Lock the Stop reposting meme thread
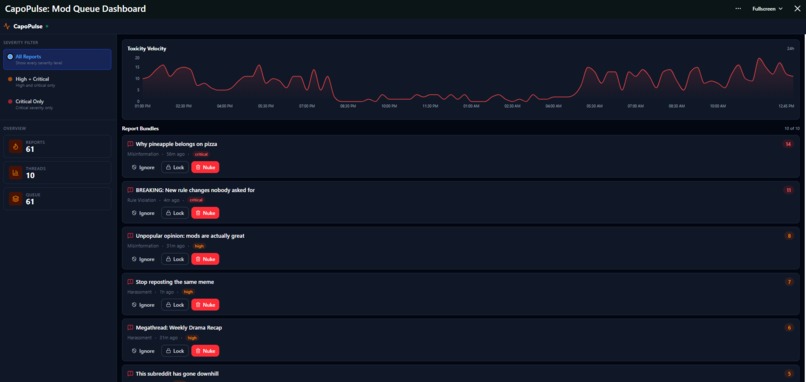 [x=175, y=305]
